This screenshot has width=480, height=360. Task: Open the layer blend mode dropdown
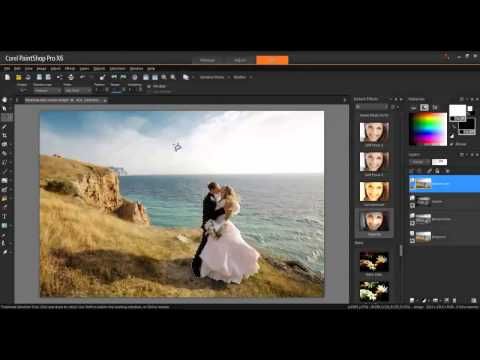[x=419, y=162]
